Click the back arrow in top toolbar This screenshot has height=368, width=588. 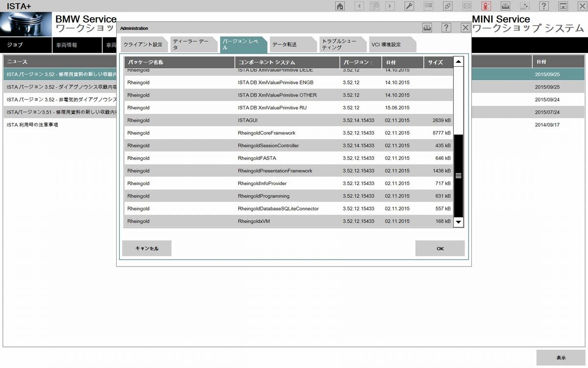[x=359, y=6]
